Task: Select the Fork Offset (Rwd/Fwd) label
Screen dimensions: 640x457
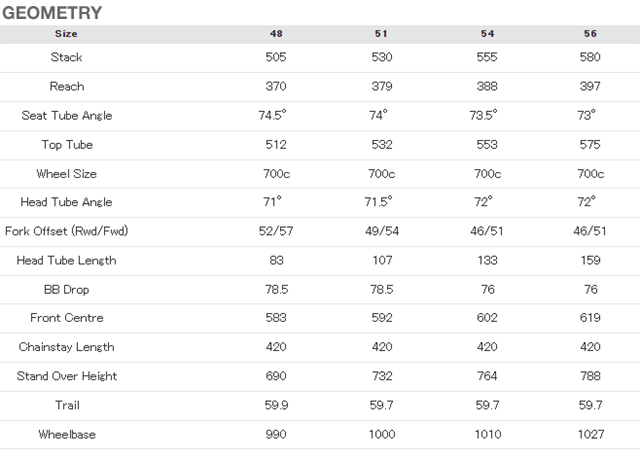Action: click(67, 231)
